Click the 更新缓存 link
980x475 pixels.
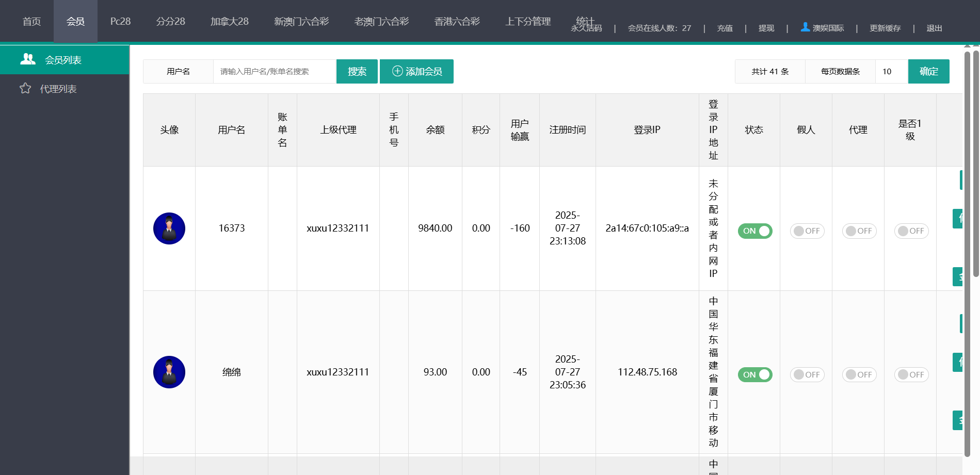coord(885,28)
